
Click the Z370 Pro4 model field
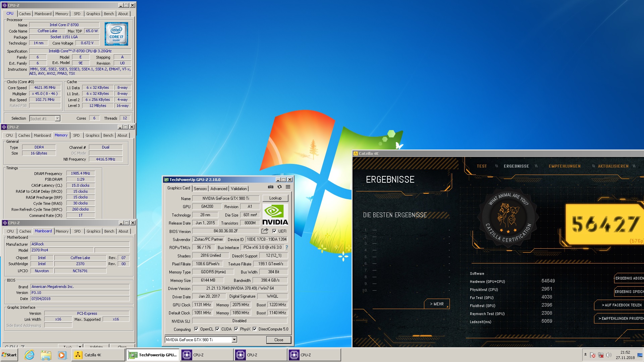pos(62,250)
